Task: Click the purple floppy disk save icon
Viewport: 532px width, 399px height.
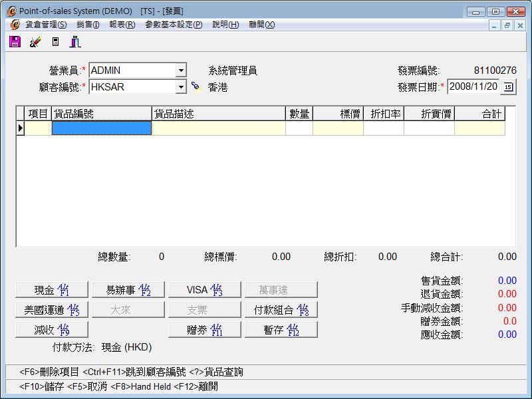Action: click(x=15, y=42)
